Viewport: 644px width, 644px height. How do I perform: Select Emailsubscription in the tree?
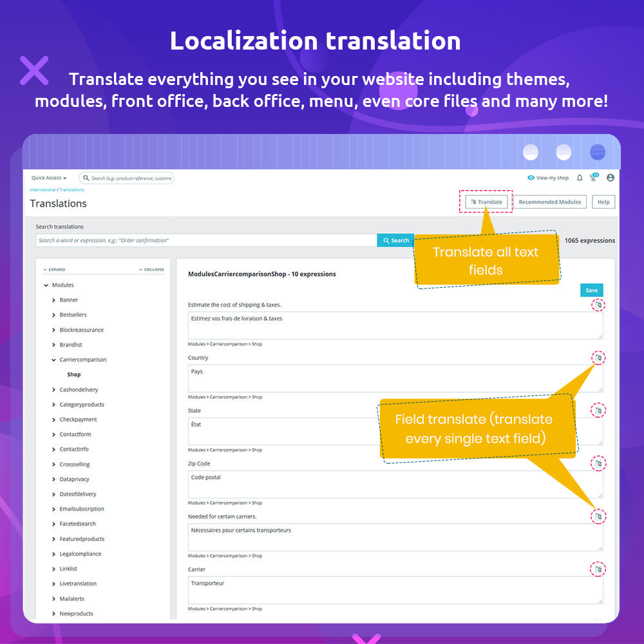coord(82,509)
